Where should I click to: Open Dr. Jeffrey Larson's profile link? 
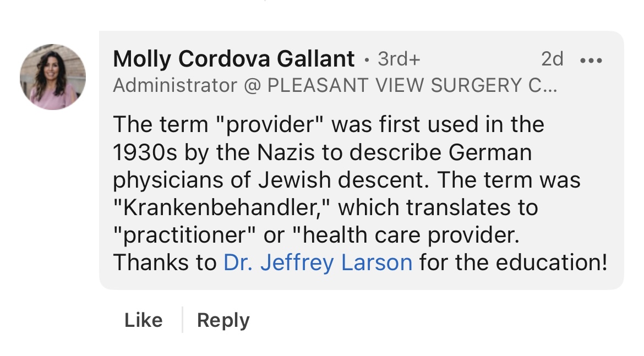point(318,262)
